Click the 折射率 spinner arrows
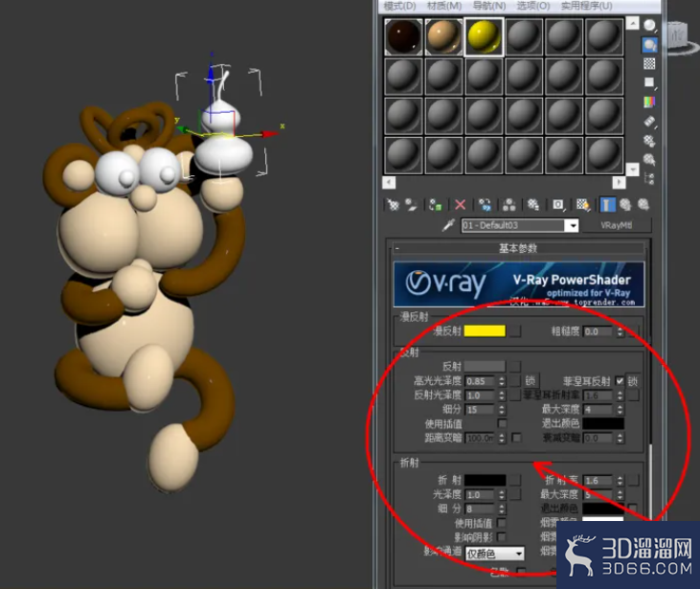Viewport: 700px width, 589px height. click(620, 481)
